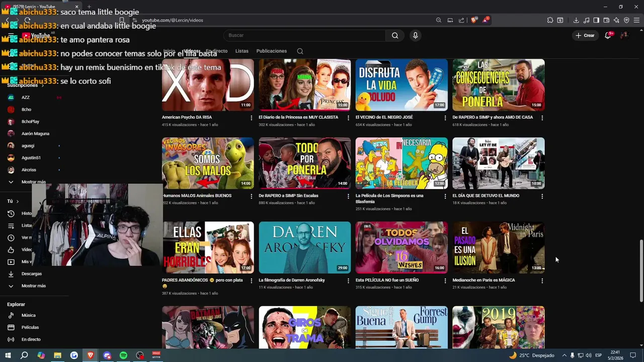This screenshot has width=644, height=362.
Task: Open Discord from the taskbar
Action: click(107, 355)
